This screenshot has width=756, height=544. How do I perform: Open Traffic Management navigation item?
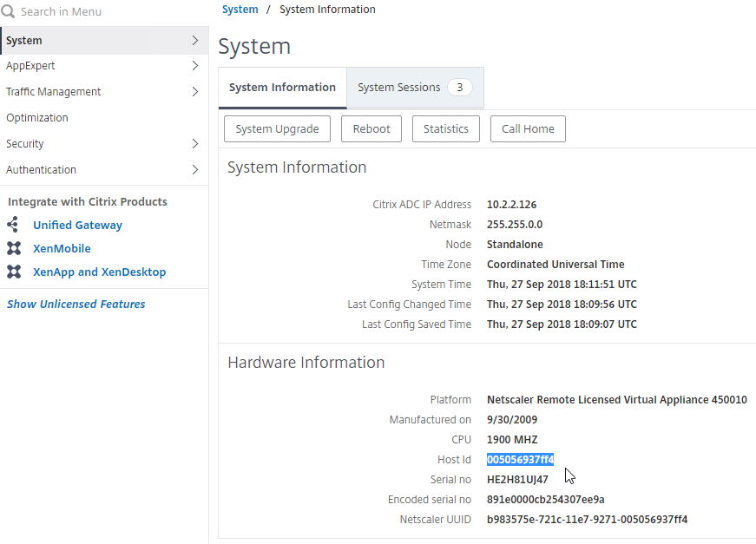click(x=104, y=92)
